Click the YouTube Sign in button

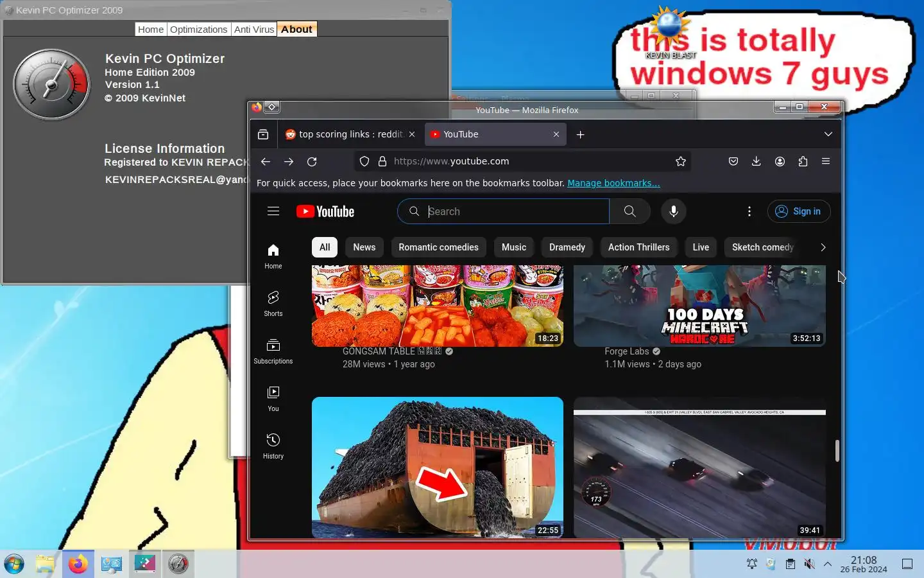(x=799, y=211)
